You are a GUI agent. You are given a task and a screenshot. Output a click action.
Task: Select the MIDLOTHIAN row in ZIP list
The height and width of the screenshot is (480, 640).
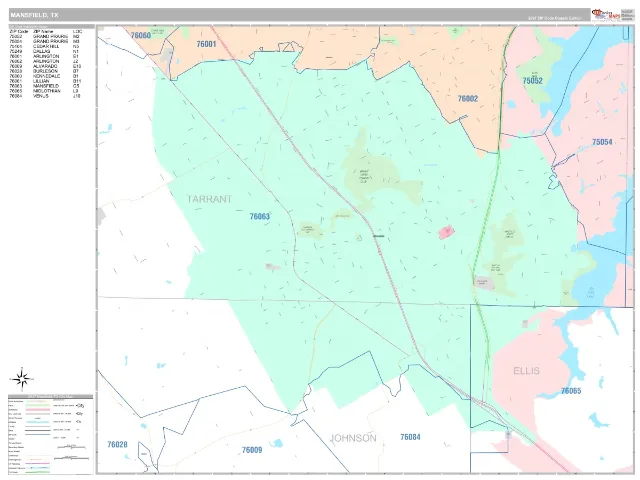[45, 91]
